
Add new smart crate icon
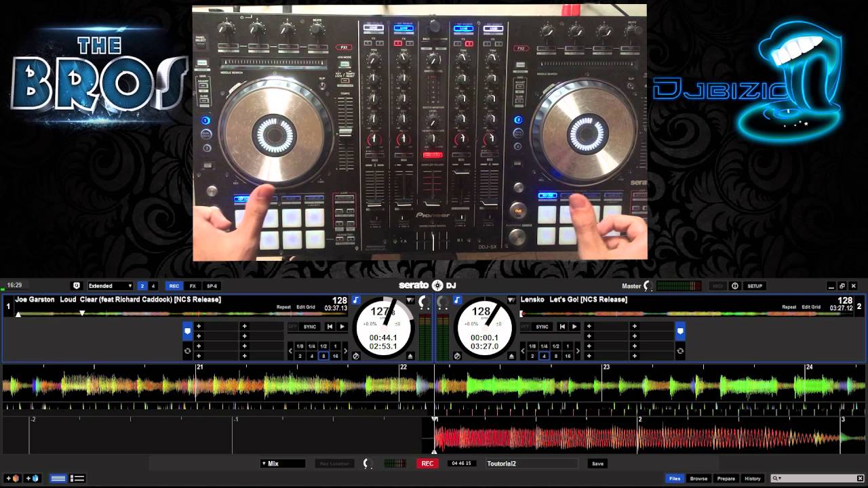33,479
